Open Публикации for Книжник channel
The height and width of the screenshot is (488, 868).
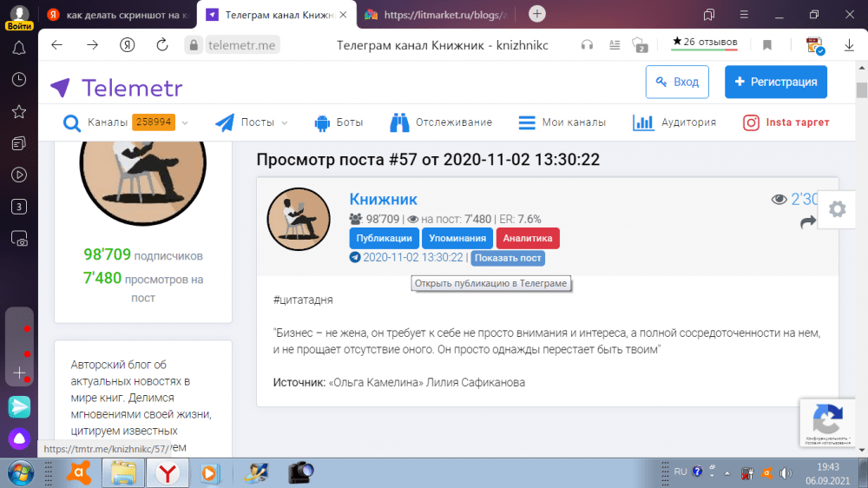tap(384, 238)
